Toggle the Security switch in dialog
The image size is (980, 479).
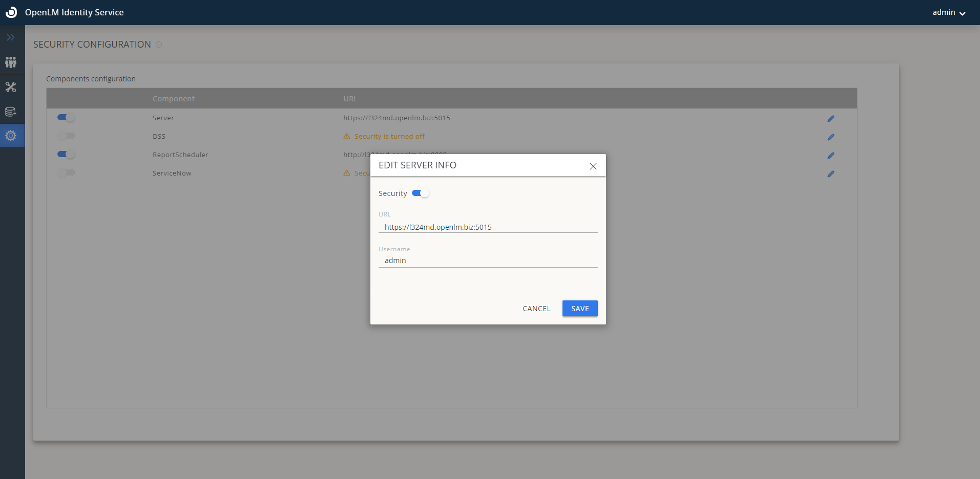click(421, 193)
